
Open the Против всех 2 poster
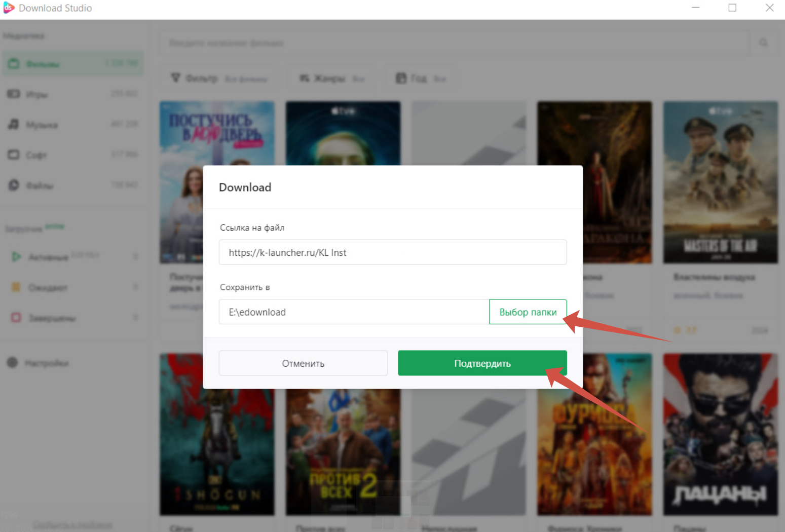343,453
